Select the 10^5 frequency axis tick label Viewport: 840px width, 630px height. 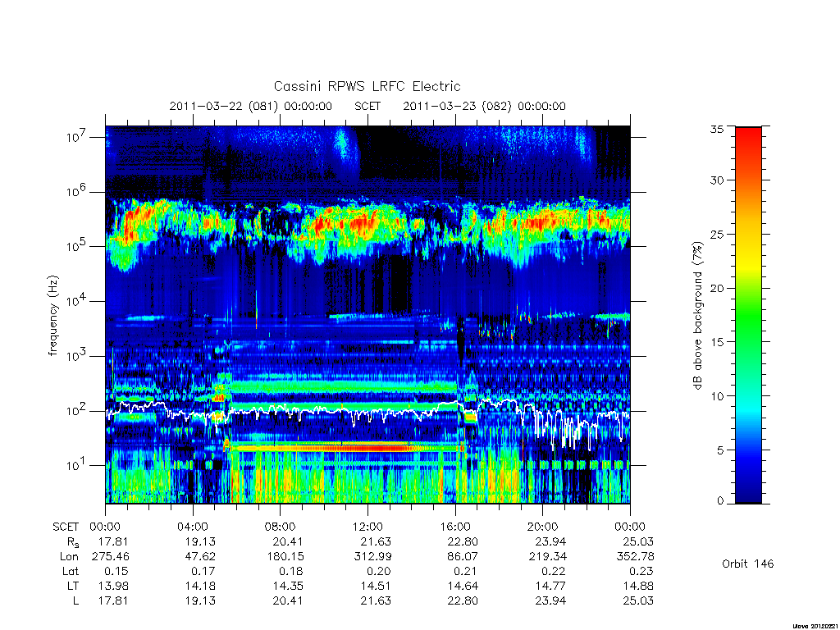click(x=77, y=246)
